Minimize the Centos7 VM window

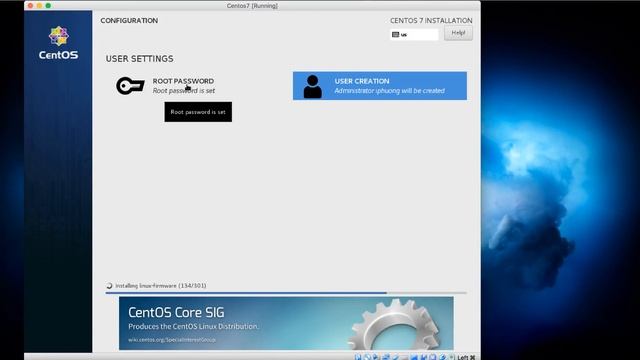39,6
